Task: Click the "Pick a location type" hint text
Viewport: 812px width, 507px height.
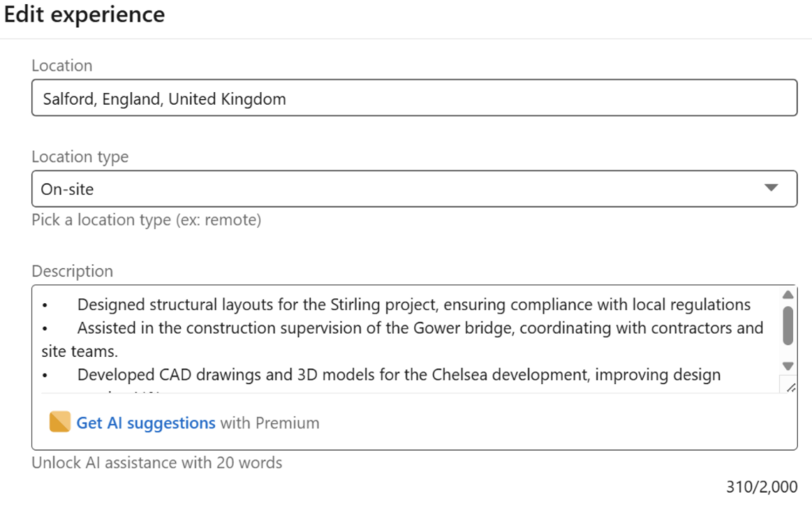Action: point(147,220)
